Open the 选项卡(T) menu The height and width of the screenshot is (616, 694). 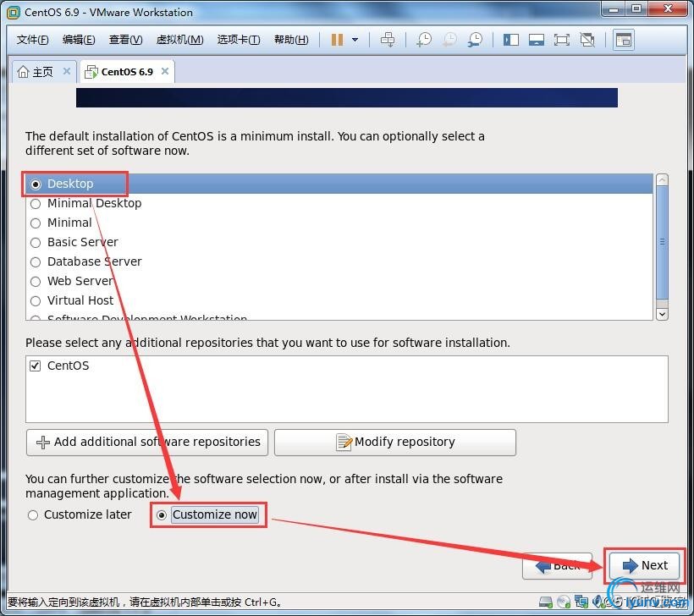[239, 40]
